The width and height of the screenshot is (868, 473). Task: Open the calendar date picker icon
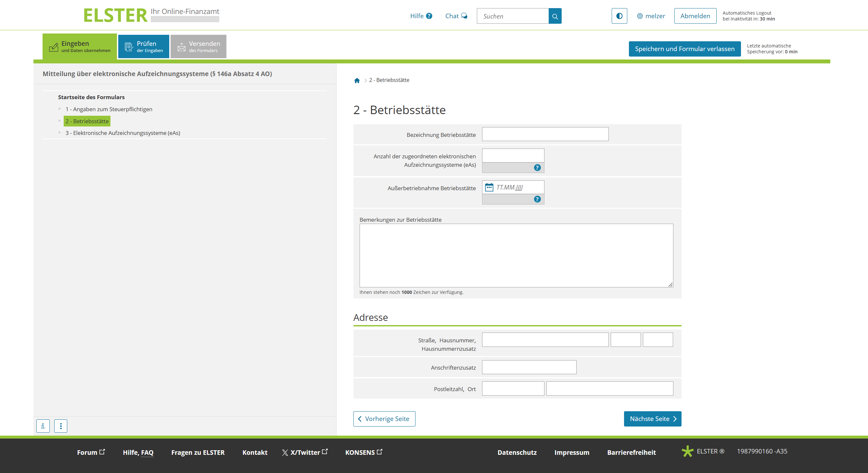click(x=489, y=188)
